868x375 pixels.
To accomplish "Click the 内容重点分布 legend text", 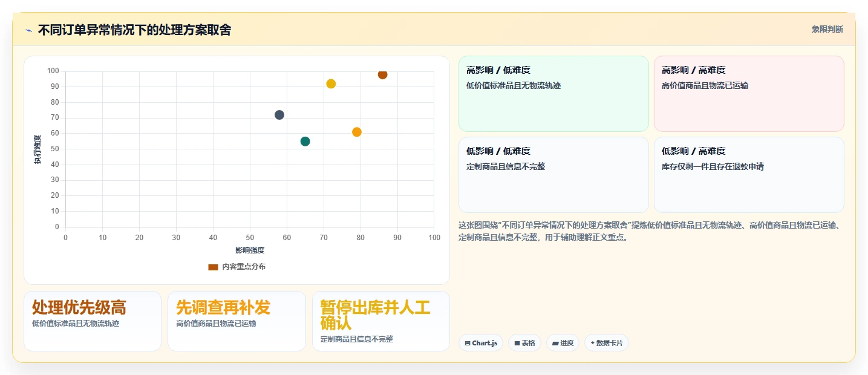I will click(x=243, y=267).
